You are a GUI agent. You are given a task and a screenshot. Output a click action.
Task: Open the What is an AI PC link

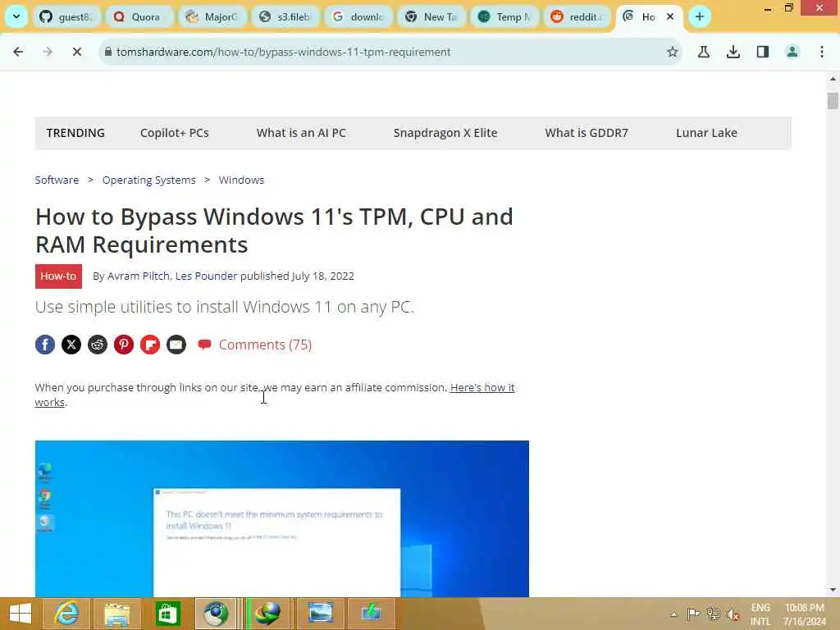point(301,133)
